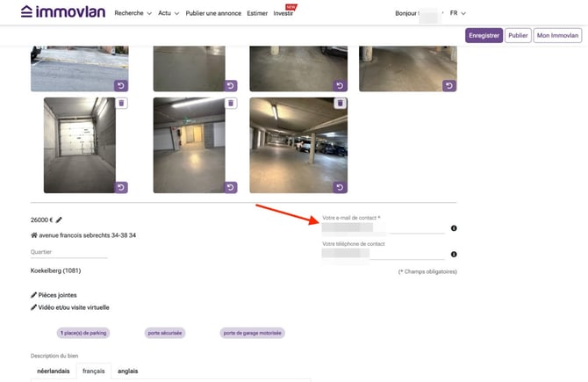
Task: Click the Enregistrer button
Action: pos(484,36)
